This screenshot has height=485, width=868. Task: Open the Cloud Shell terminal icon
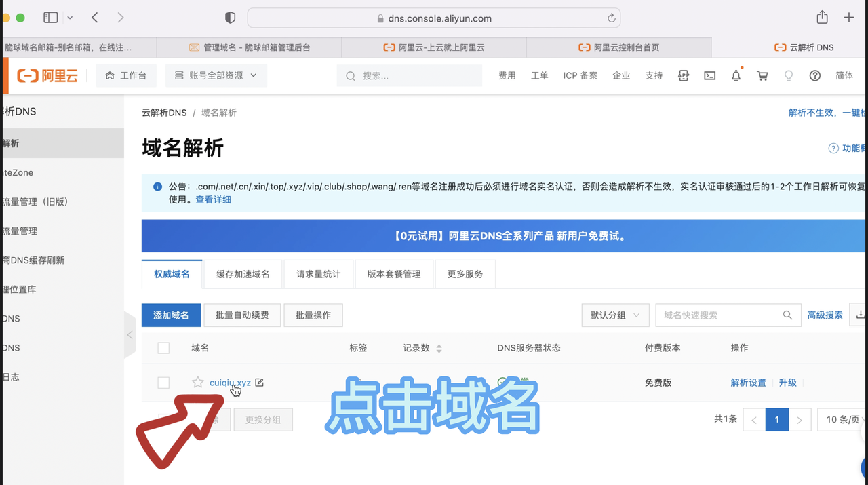709,75
